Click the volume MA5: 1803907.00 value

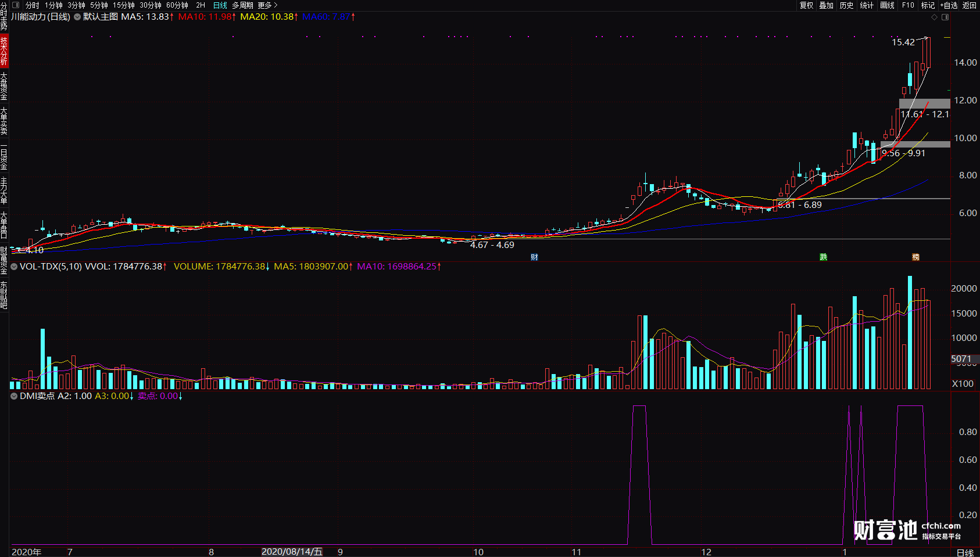click(313, 267)
